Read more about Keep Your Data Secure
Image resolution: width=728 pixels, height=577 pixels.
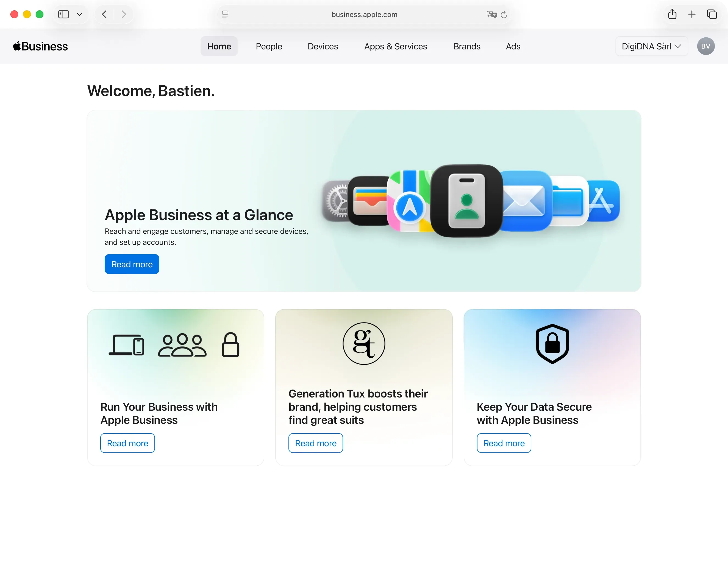click(504, 443)
